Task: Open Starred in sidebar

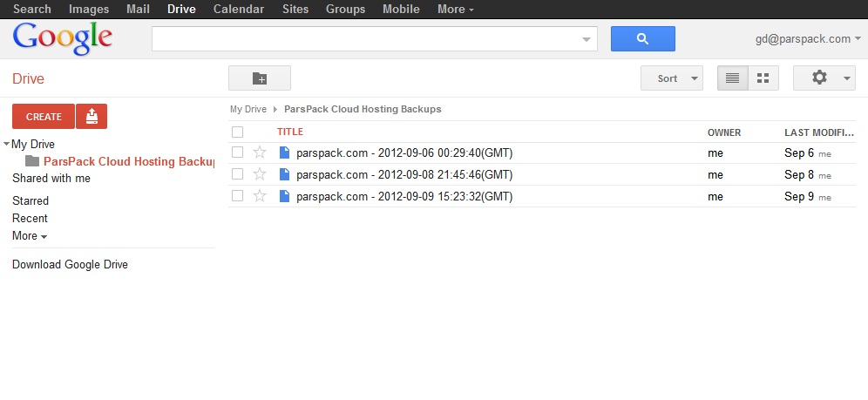Action: click(x=31, y=200)
